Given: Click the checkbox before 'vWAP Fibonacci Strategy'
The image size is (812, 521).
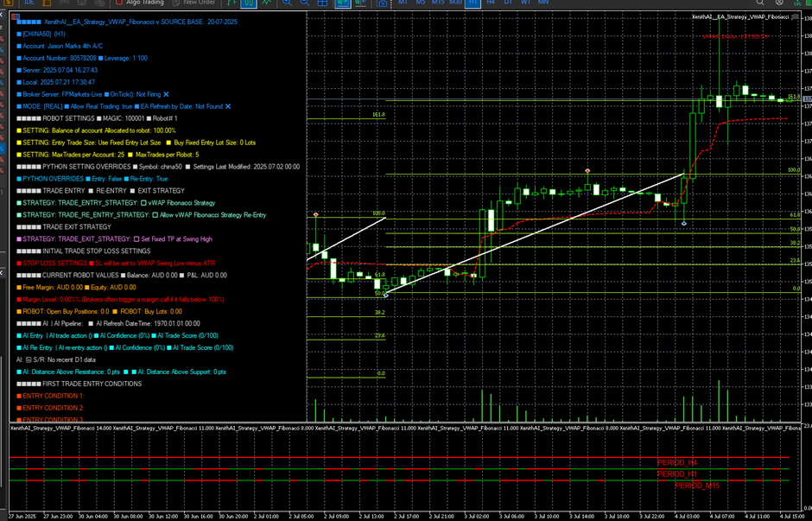Looking at the screenshot, I should coord(143,203).
